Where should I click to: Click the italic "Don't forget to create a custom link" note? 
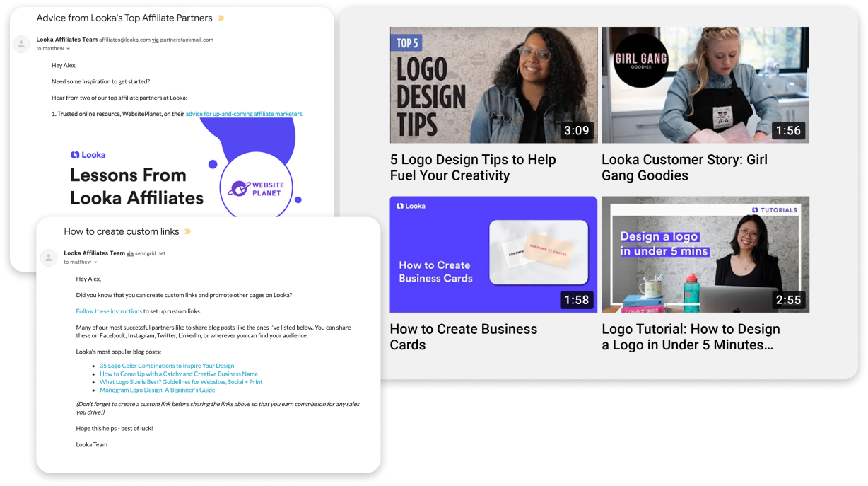pos(218,407)
